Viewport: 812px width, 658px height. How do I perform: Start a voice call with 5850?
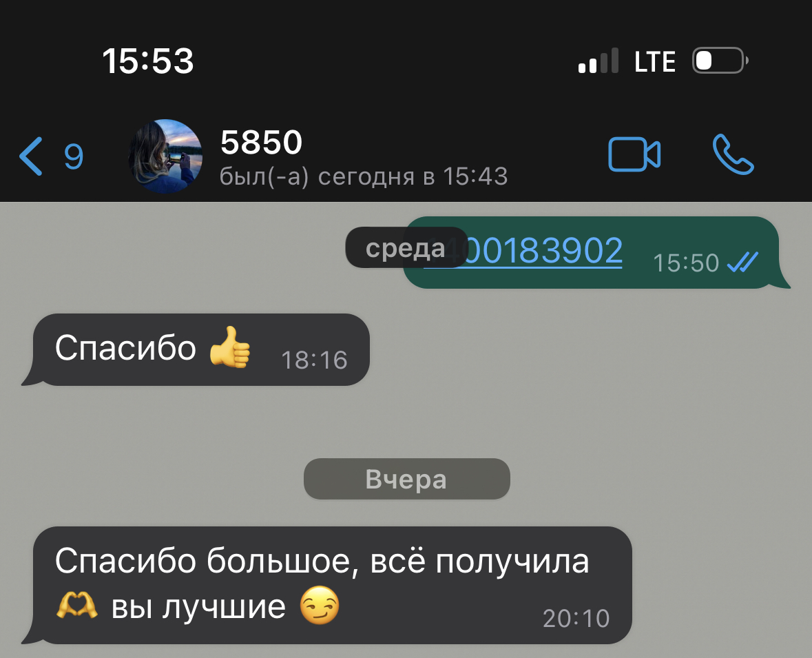click(733, 154)
